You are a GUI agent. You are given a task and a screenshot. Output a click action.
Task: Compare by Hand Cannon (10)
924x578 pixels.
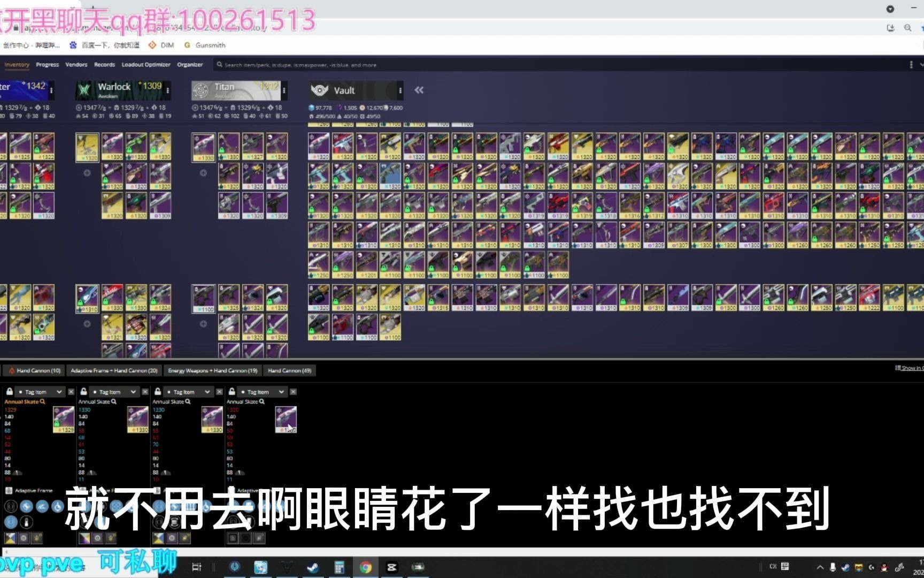click(x=34, y=370)
